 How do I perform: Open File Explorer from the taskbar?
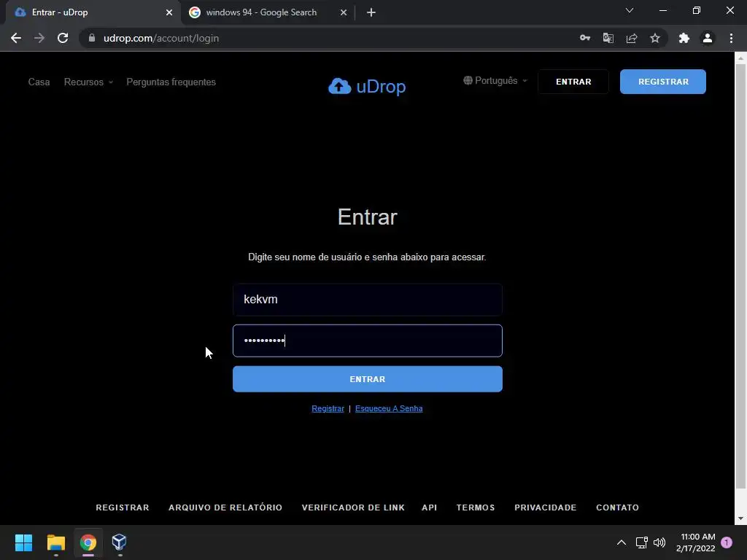point(55,542)
